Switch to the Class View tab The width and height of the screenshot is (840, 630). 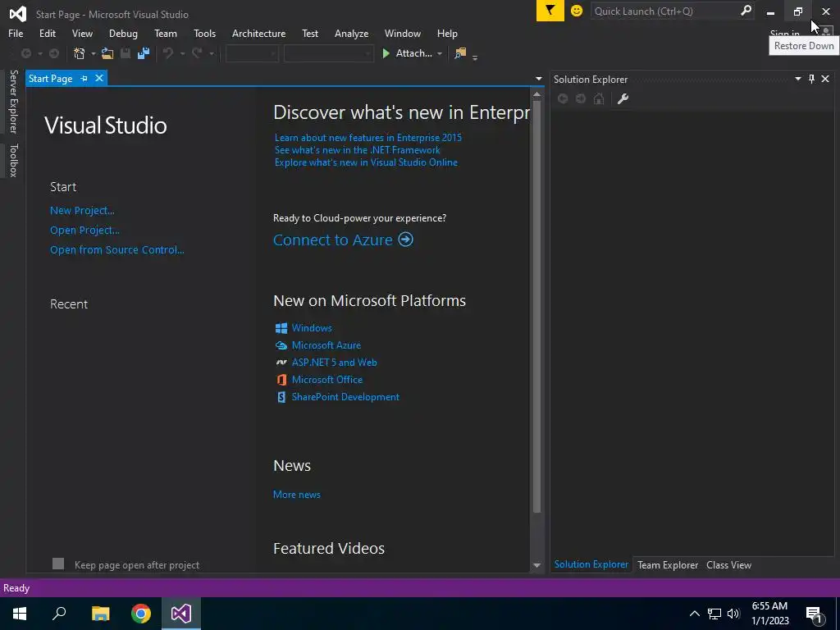(728, 564)
